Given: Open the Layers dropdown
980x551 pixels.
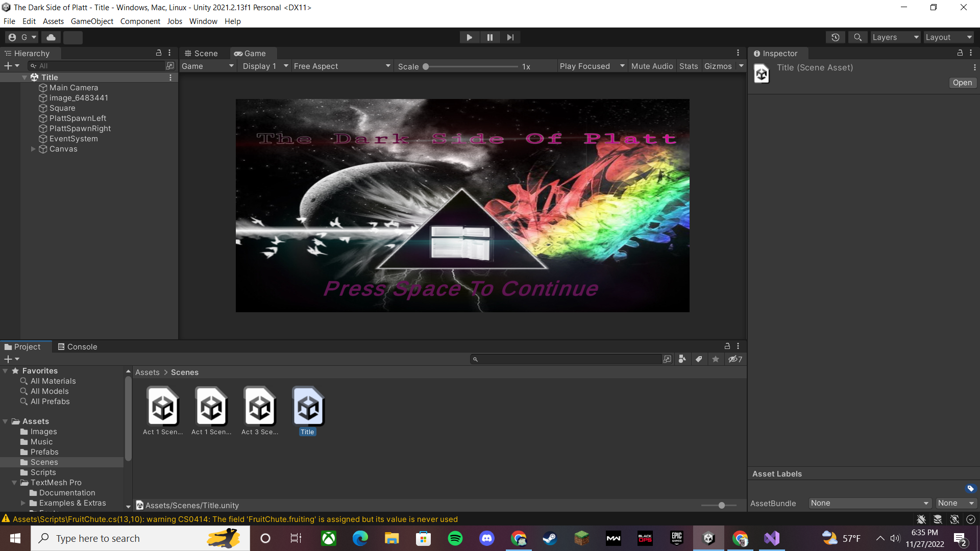Looking at the screenshot, I should [895, 37].
